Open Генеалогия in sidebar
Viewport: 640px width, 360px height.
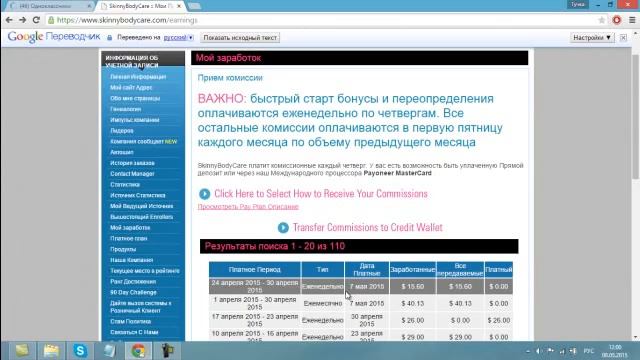pos(126,109)
